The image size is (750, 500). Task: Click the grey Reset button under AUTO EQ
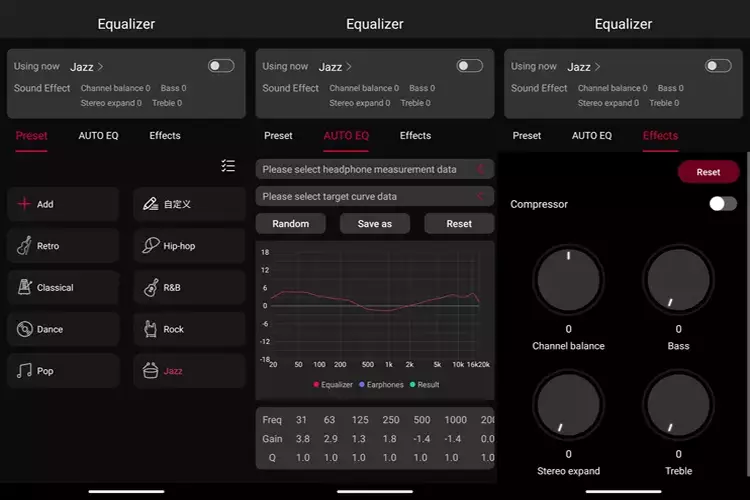459,223
